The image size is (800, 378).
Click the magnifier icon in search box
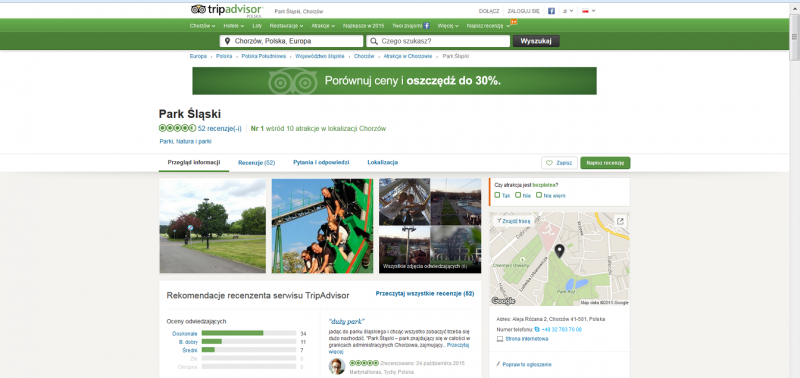pos(374,41)
